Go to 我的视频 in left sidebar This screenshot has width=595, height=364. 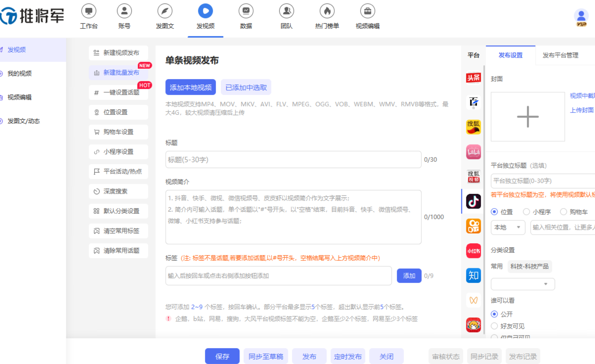(x=33, y=74)
